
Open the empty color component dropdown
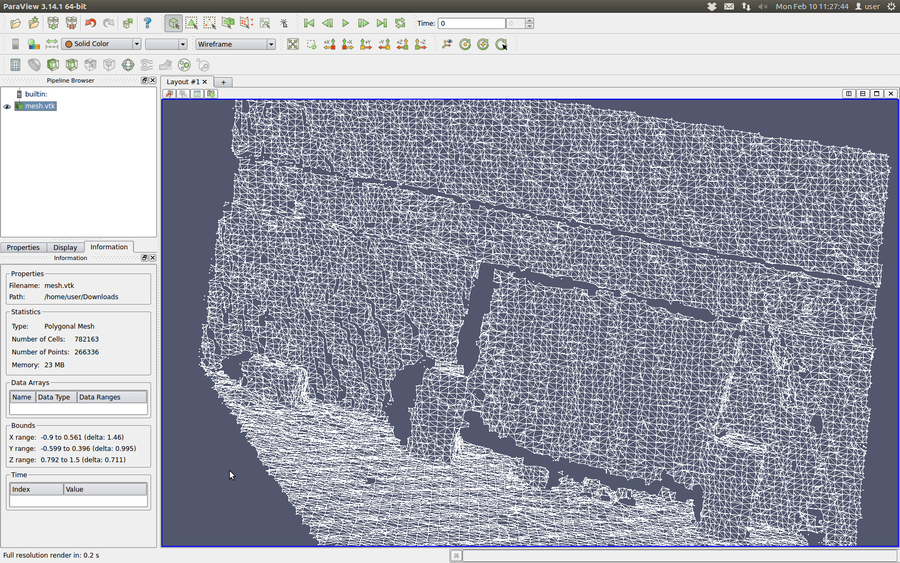(166, 44)
